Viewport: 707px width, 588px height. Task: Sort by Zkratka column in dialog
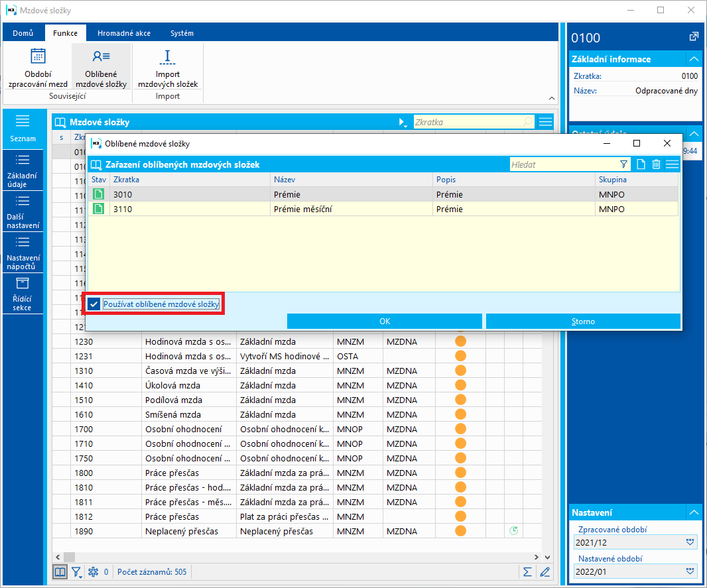coord(190,180)
